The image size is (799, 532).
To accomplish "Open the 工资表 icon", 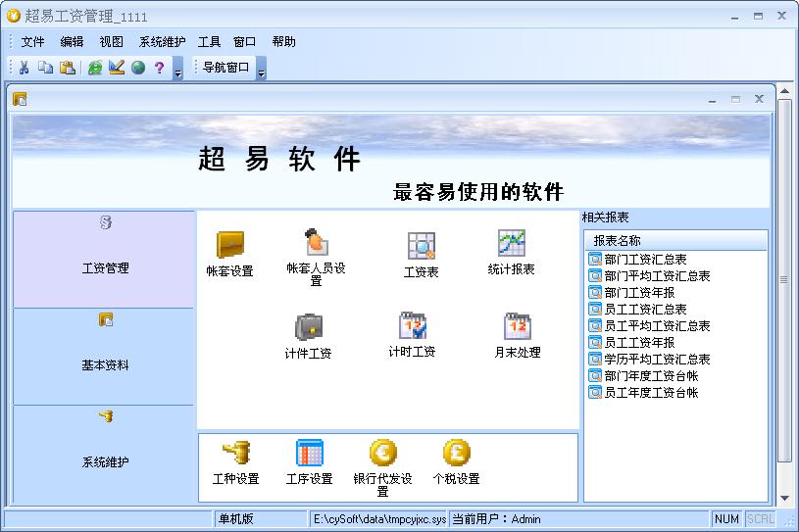I will coord(421,255).
